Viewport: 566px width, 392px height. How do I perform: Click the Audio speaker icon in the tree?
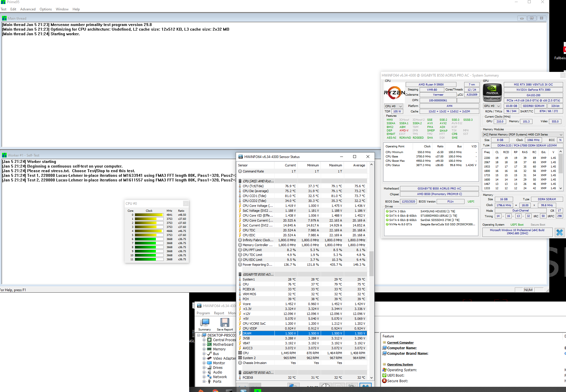click(x=209, y=372)
